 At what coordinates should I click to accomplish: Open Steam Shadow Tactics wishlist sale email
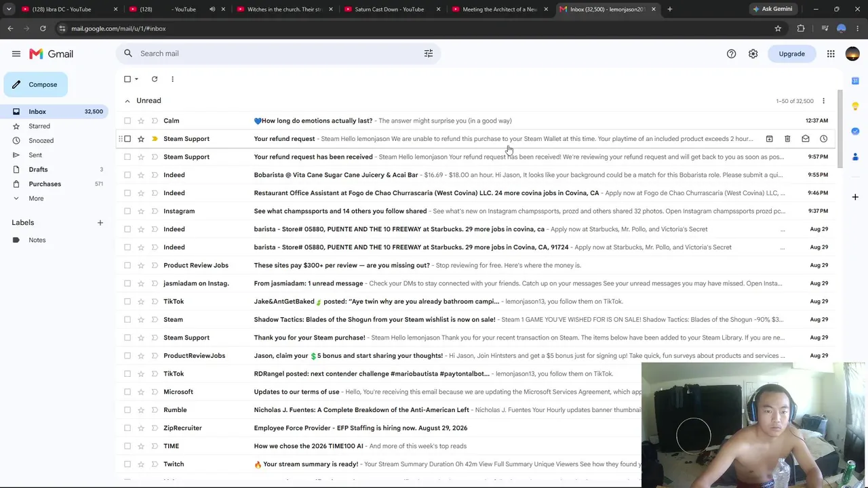pyautogui.click(x=475, y=319)
